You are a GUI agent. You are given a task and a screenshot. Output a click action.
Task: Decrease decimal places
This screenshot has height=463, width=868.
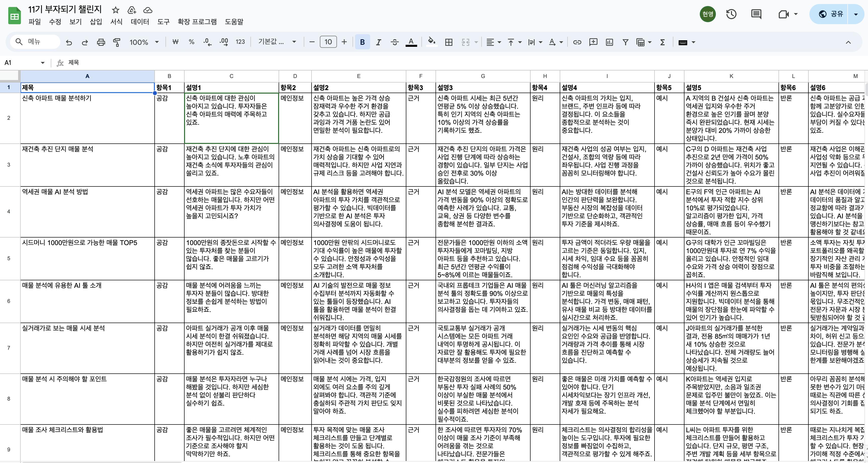207,42
